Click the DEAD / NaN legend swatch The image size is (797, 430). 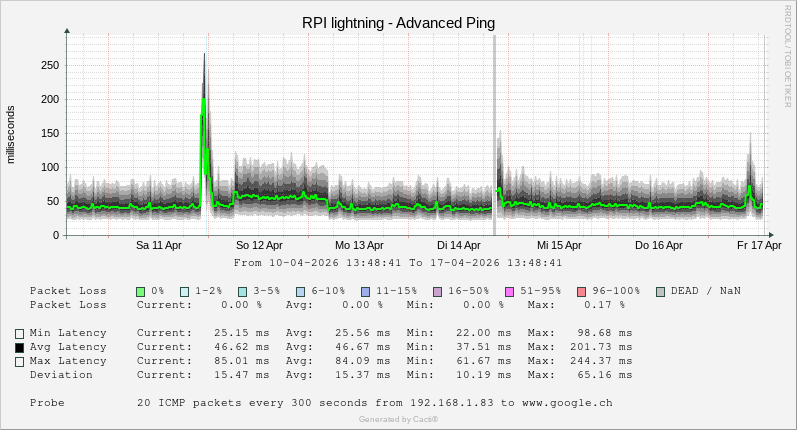(660, 291)
